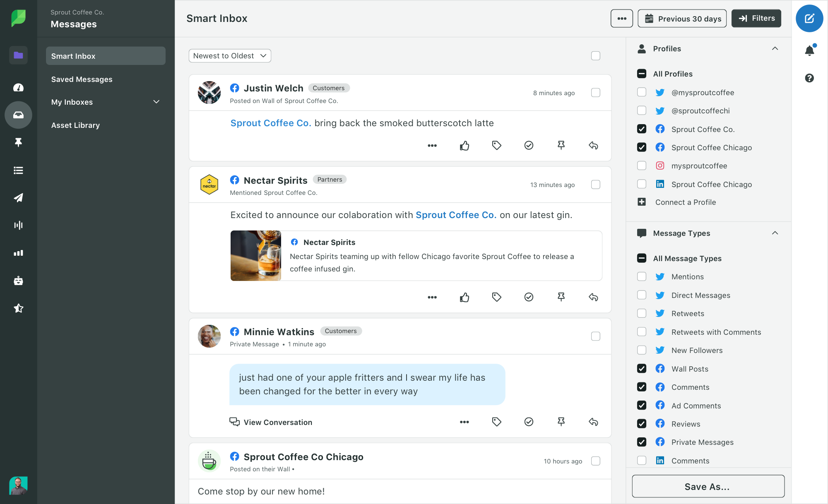
Task: Check the mysproutcoffee Instagram profile
Action: pyautogui.click(x=642, y=166)
